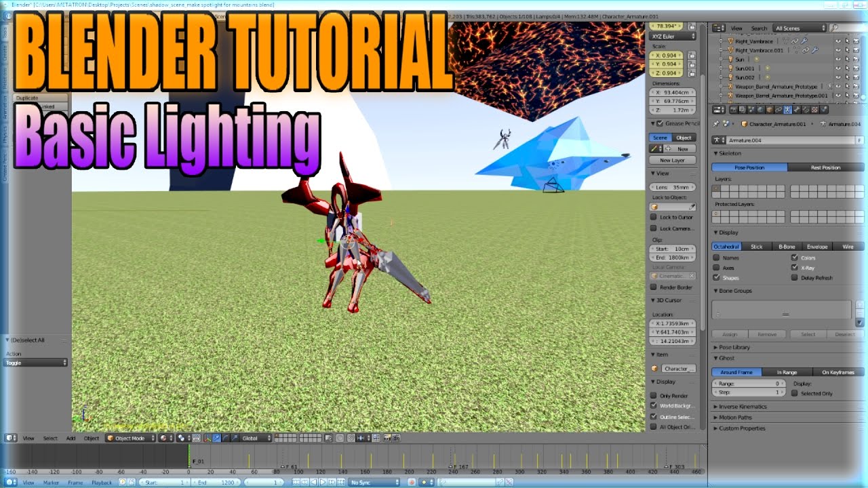Image resolution: width=868 pixels, height=488 pixels.
Task: Enable the Lock to Cursor checkbox
Action: (x=654, y=217)
